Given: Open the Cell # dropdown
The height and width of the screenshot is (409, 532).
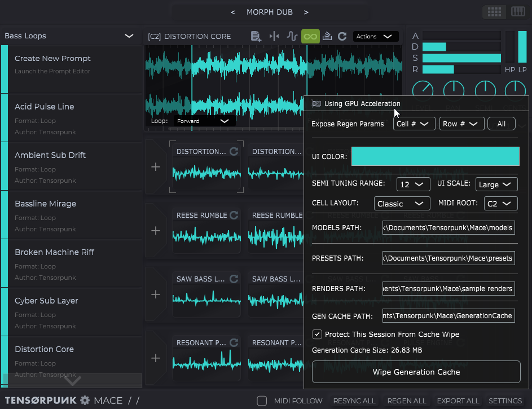Looking at the screenshot, I should pos(414,124).
